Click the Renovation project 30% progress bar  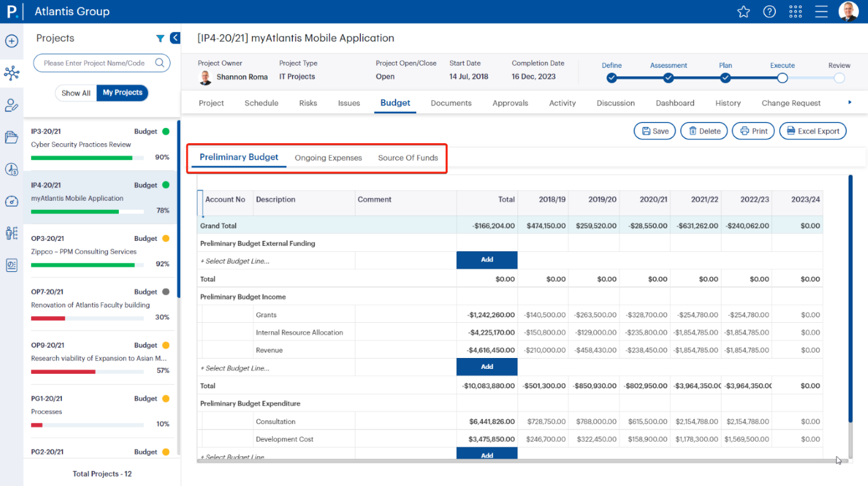(x=87, y=318)
